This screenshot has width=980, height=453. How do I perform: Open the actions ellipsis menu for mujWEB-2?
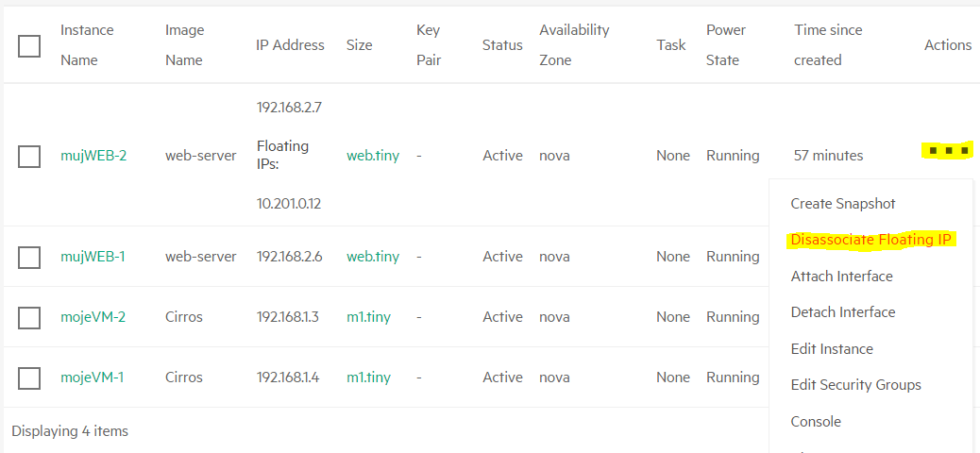point(948,151)
